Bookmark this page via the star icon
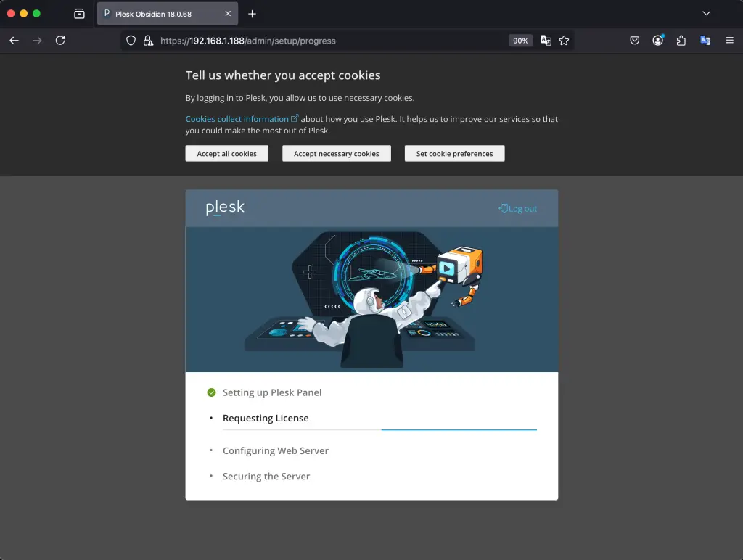The width and height of the screenshot is (743, 560). click(564, 41)
